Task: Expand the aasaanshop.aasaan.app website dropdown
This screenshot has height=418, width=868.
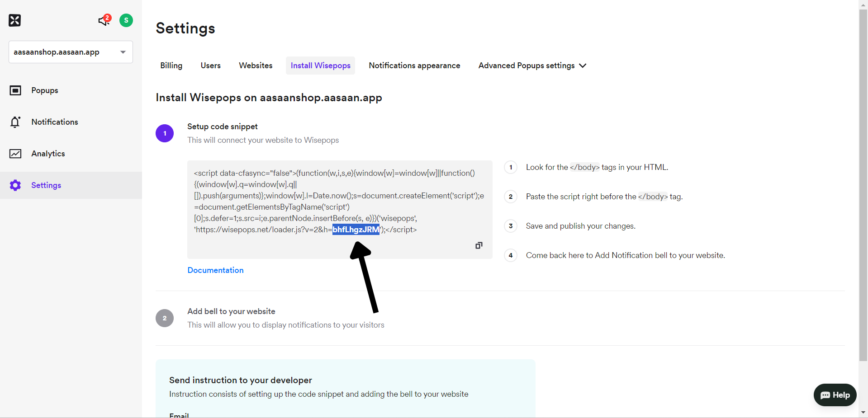Action: tap(71, 52)
